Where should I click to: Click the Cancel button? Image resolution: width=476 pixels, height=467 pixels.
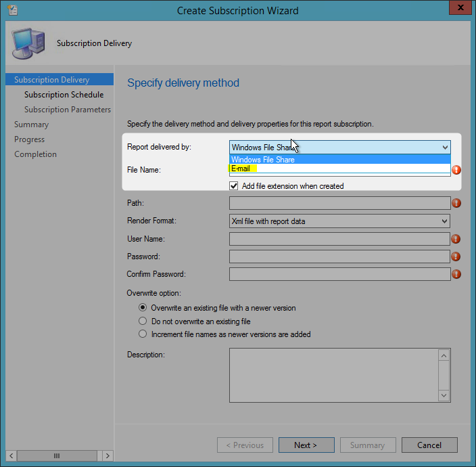tap(429, 445)
